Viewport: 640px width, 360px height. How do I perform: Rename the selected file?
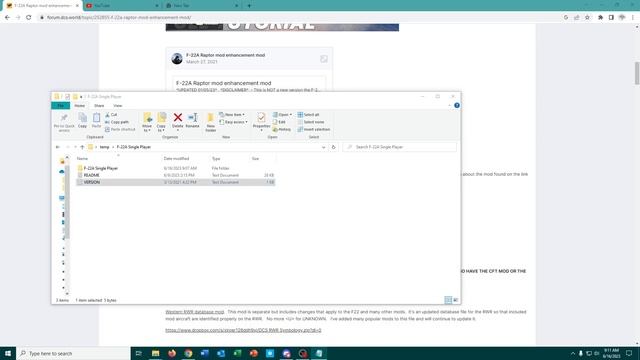coord(192,120)
